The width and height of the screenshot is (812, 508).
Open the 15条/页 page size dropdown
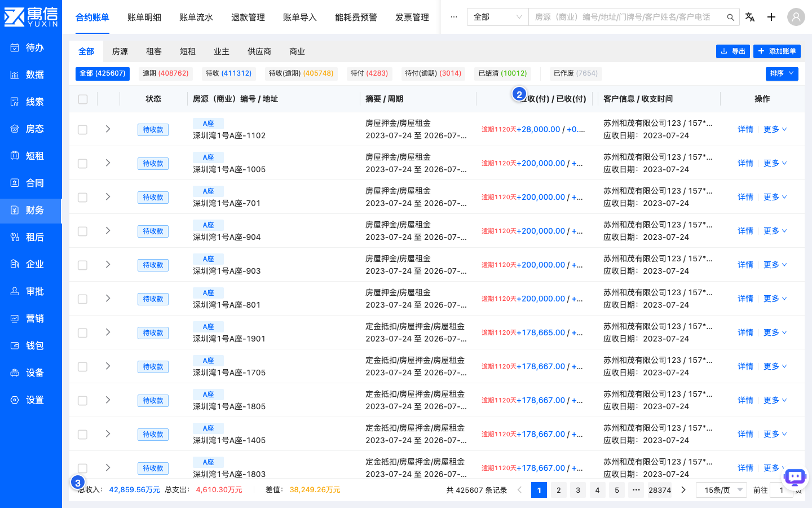click(x=722, y=490)
